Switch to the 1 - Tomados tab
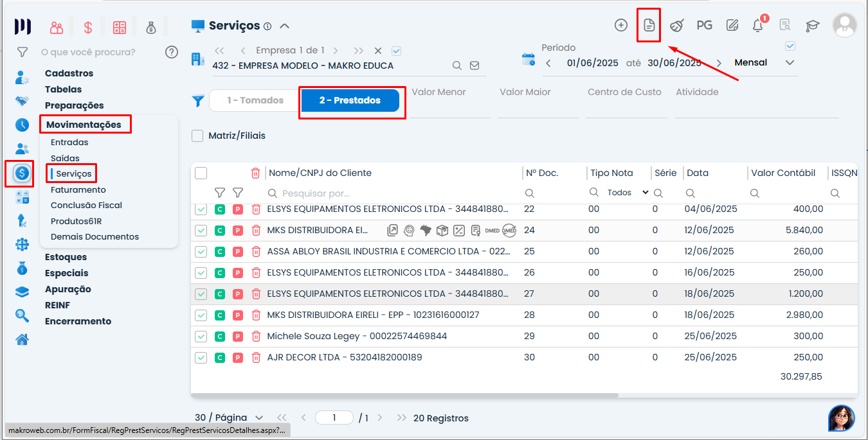The width and height of the screenshot is (868, 440). [x=255, y=101]
